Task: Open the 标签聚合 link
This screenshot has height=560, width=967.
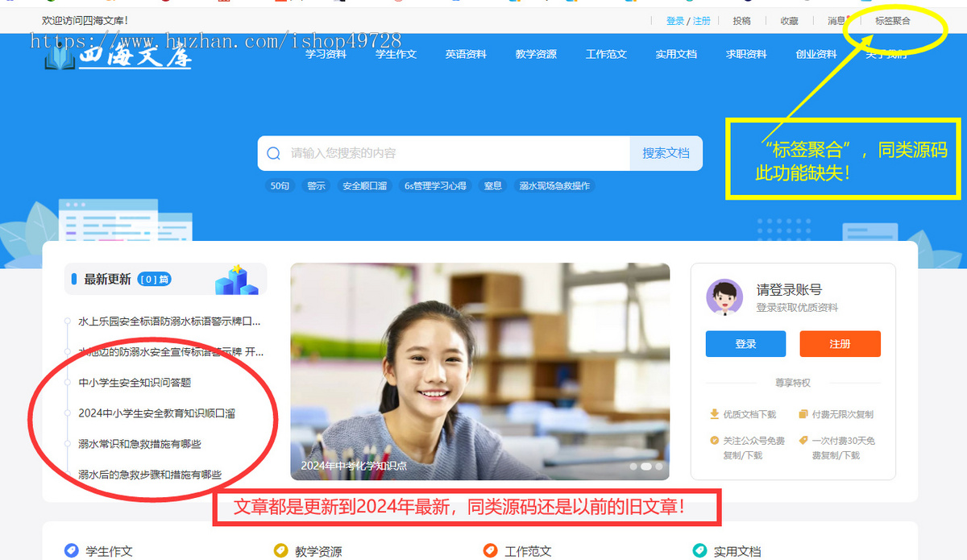Action: (x=893, y=21)
